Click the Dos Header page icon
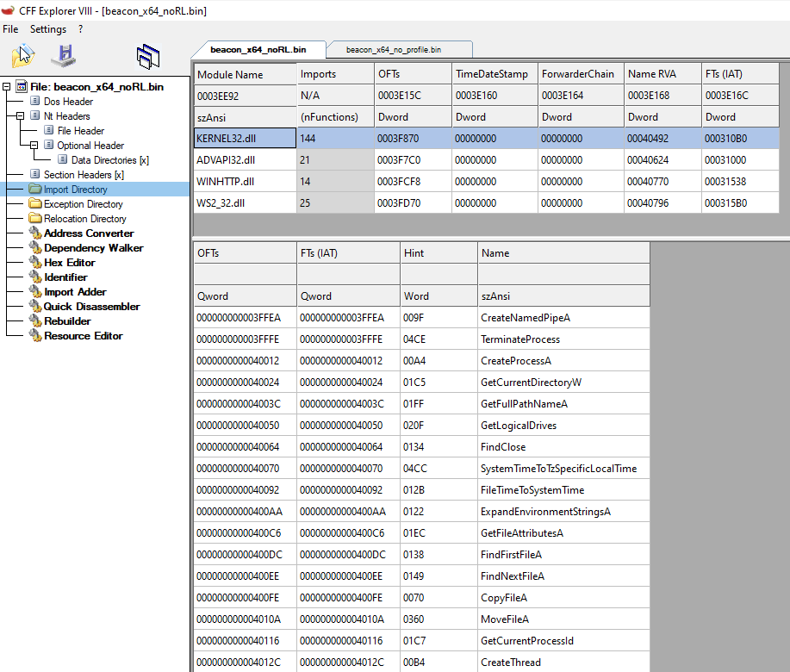 [35, 101]
